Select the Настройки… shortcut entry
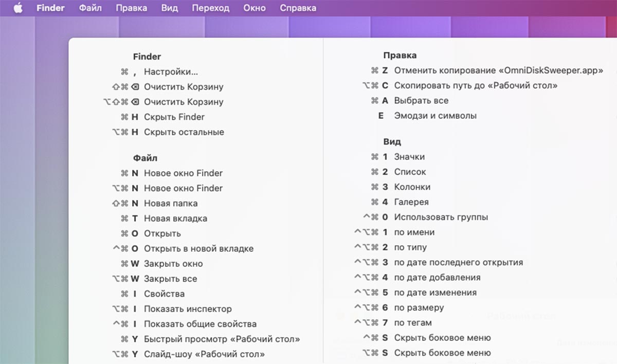Viewport: 617px width, 364px height. tap(171, 72)
